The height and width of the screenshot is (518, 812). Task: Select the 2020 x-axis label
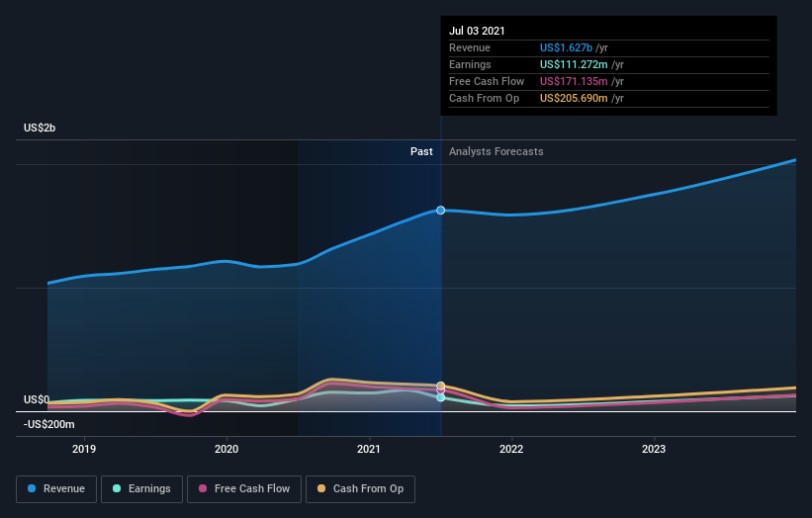pyautogui.click(x=226, y=449)
